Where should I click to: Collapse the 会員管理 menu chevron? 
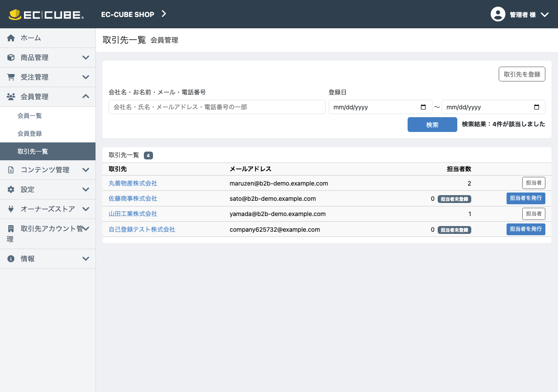(x=86, y=97)
